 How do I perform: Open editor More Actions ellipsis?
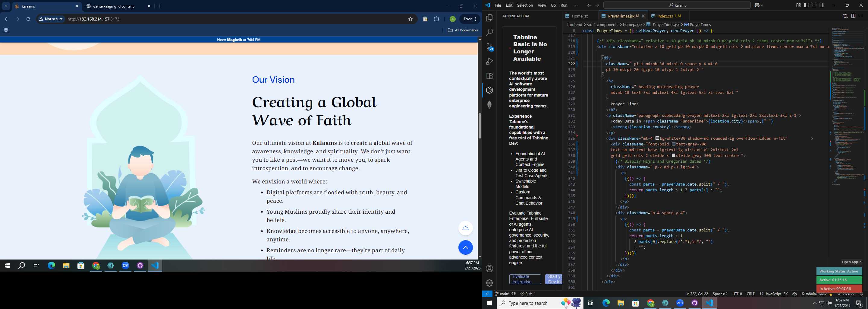point(861,16)
